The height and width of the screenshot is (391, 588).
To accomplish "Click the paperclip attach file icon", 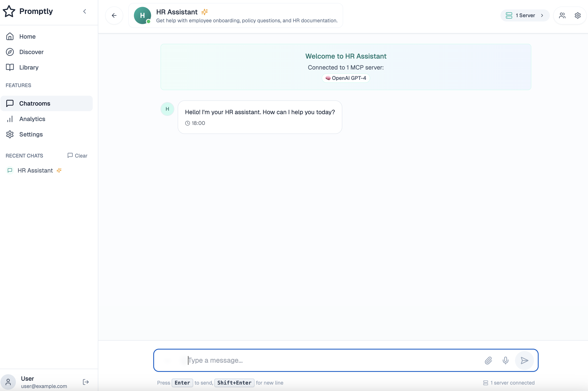I will pos(488,360).
